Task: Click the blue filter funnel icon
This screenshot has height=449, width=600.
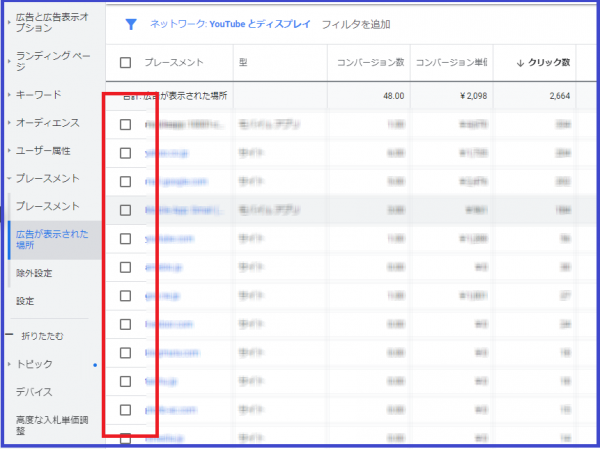Action: (130, 23)
